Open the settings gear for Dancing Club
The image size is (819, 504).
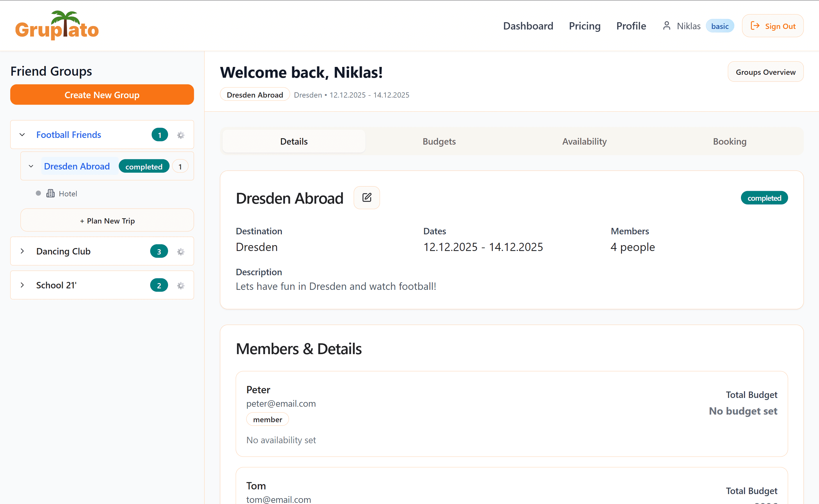pyautogui.click(x=180, y=252)
